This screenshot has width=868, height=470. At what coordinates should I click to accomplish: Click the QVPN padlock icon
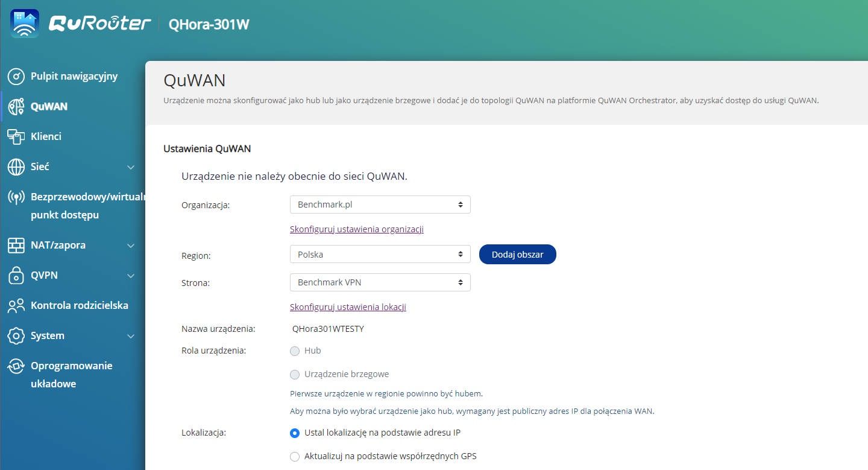16,276
